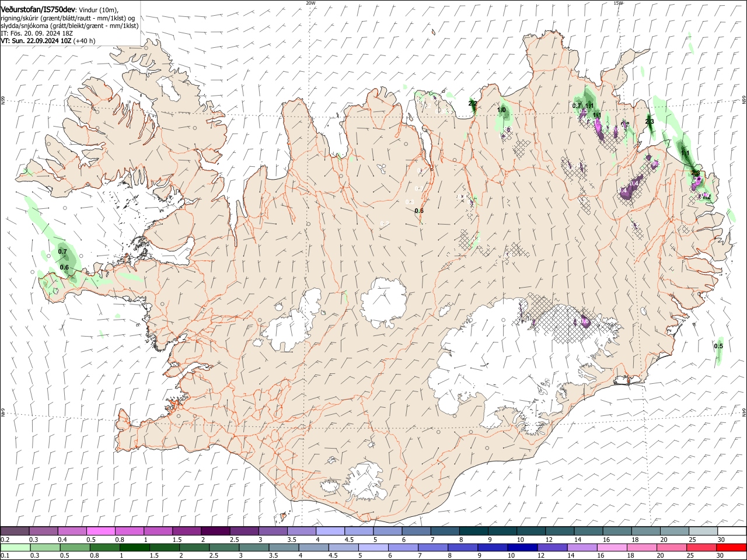Click the 'slydda/snjókoma' header text line
The width and height of the screenshot is (747, 560).
(69, 26)
